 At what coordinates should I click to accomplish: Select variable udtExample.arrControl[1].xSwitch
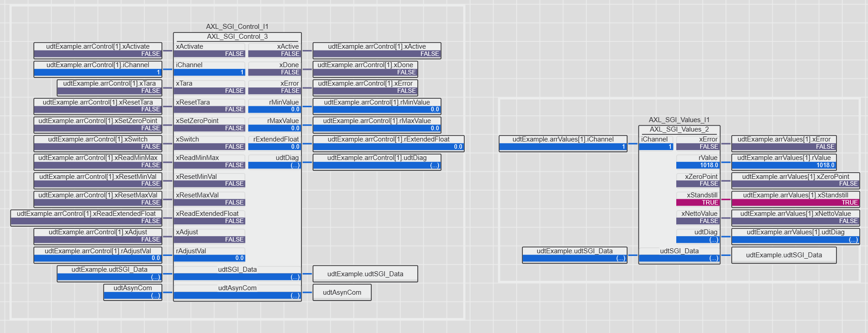click(98, 143)
